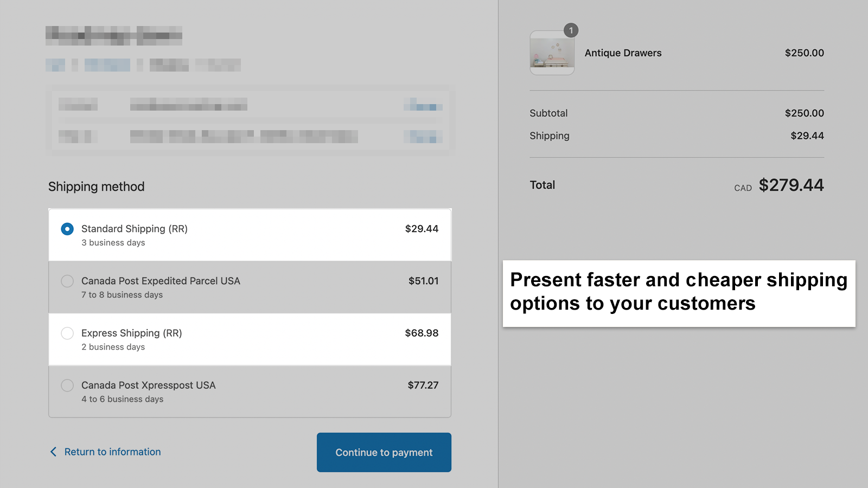The image size is (868, 488).
Task: Click the Subtotal amount $250.00
Action: click(x=805, y=113)
